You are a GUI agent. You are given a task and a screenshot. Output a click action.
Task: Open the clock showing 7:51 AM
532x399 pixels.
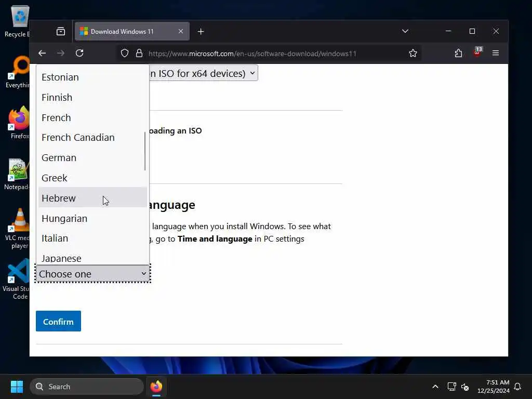pos(494,387)
